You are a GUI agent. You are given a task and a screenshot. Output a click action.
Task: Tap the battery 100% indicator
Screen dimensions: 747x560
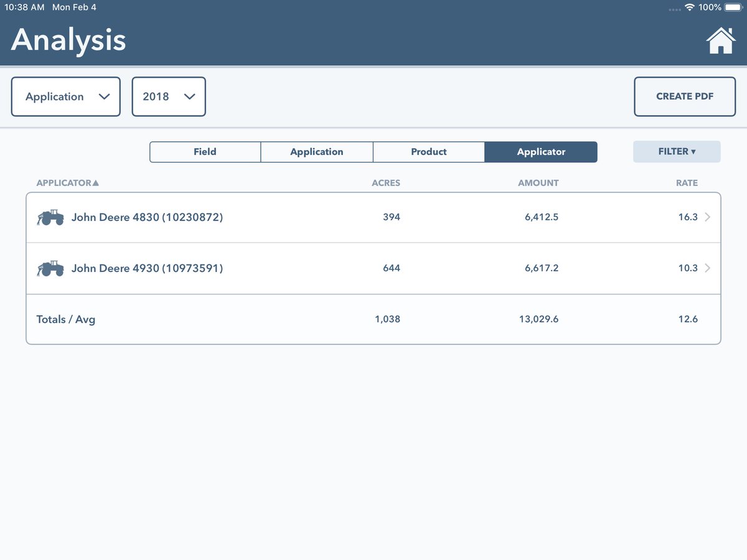(721, 7)
